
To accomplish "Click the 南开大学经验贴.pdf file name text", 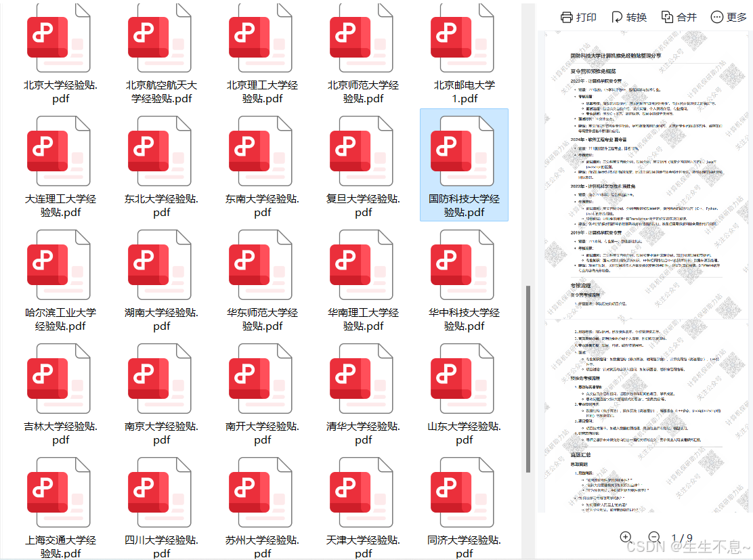I will click(x=262, y=433).
